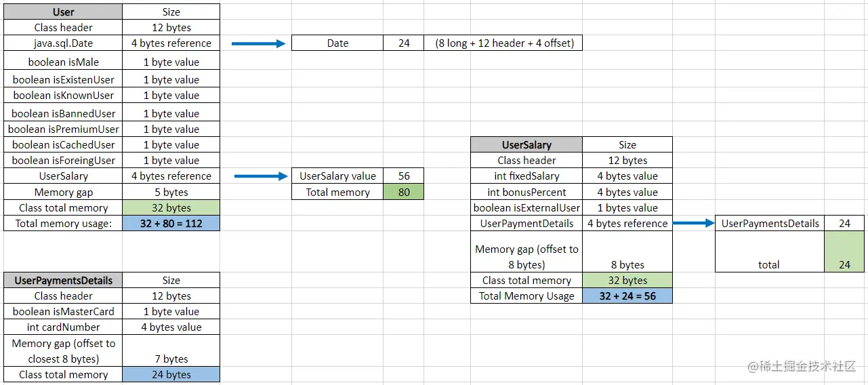Viewport: 868px width, 385px height.
Task: Click the 'total' cell under UserPaymentsDetails
Action: pyautogui.click(x=769, y=251)
